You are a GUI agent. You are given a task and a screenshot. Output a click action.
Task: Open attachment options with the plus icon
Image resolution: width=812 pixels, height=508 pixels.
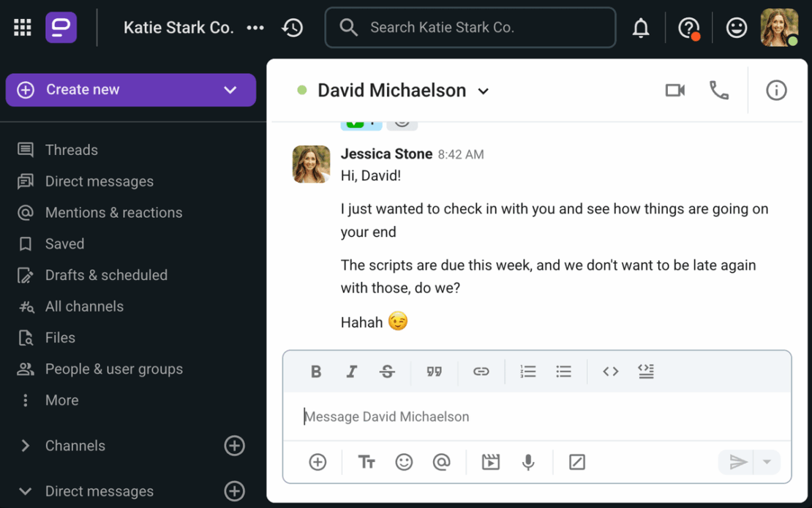(317, 461)
